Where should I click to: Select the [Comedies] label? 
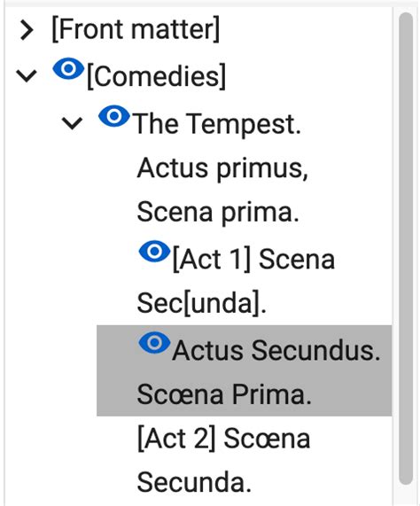point(156,76)
